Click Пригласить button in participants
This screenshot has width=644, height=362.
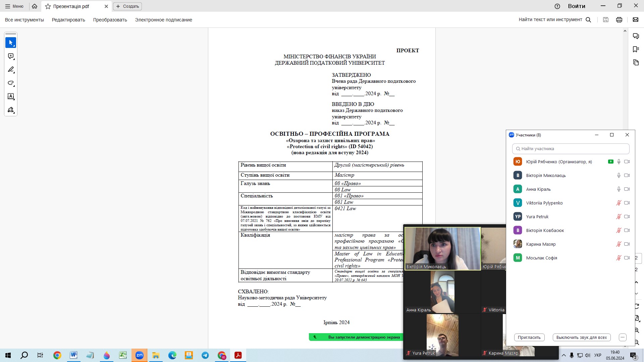(x=529, y=337)
